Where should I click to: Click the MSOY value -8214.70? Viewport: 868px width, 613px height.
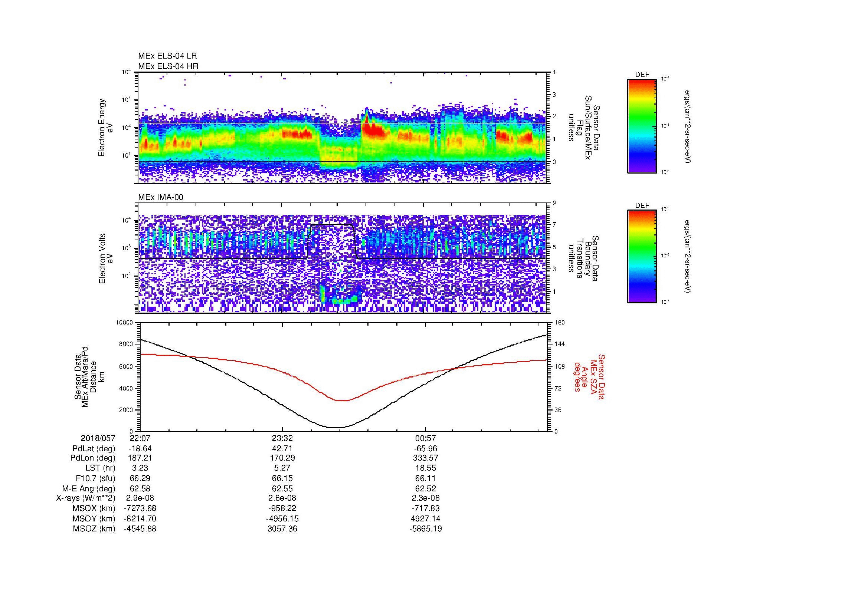pyautogui.click(x=140, y=518)
